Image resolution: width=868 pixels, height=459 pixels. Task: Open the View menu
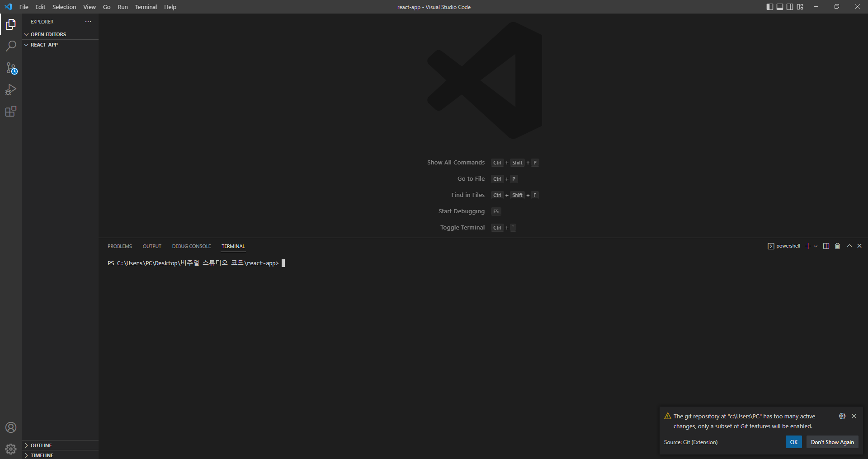click(x=90, y=7)
